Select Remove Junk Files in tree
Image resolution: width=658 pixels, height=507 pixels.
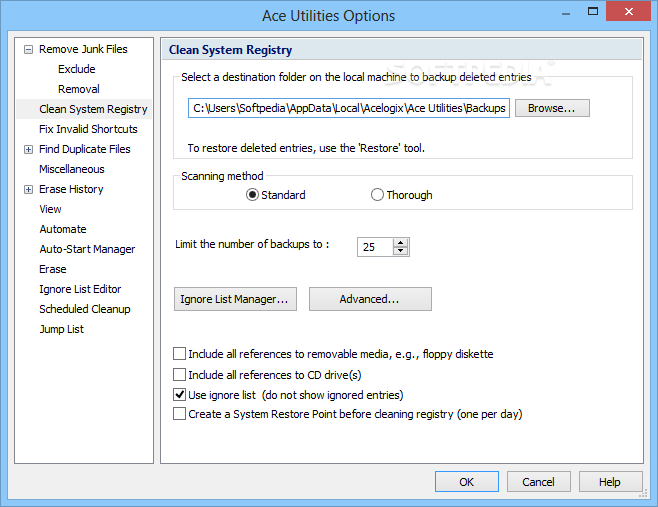pos(83,49)
